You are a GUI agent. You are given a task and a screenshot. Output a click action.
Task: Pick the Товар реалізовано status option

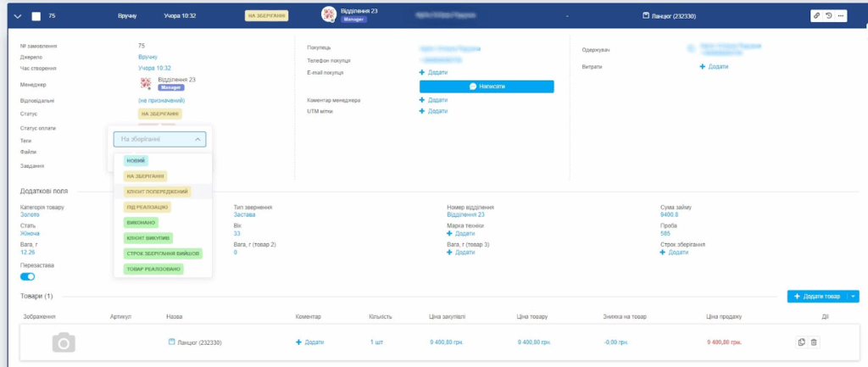[x=153, y=269]
